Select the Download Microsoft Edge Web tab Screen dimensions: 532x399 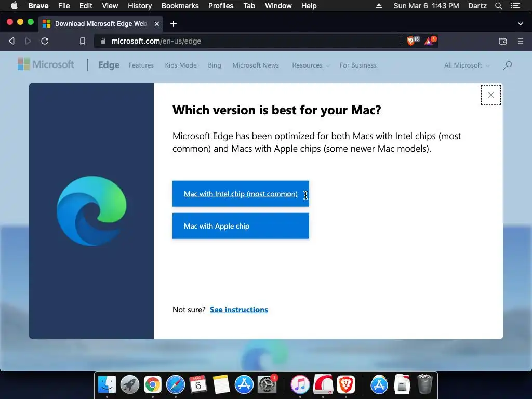click(101, 24)
